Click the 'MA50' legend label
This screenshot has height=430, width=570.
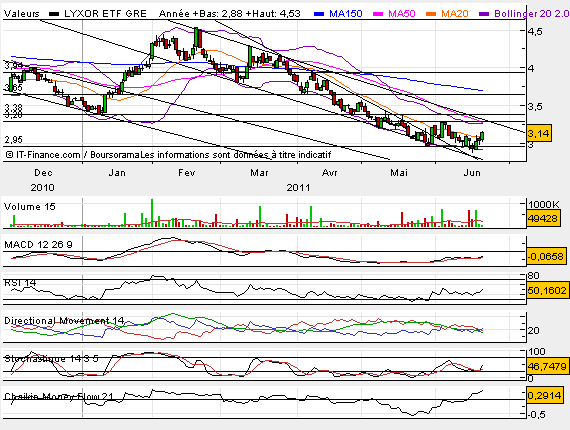pyautogui.click(x=402, y=14)
